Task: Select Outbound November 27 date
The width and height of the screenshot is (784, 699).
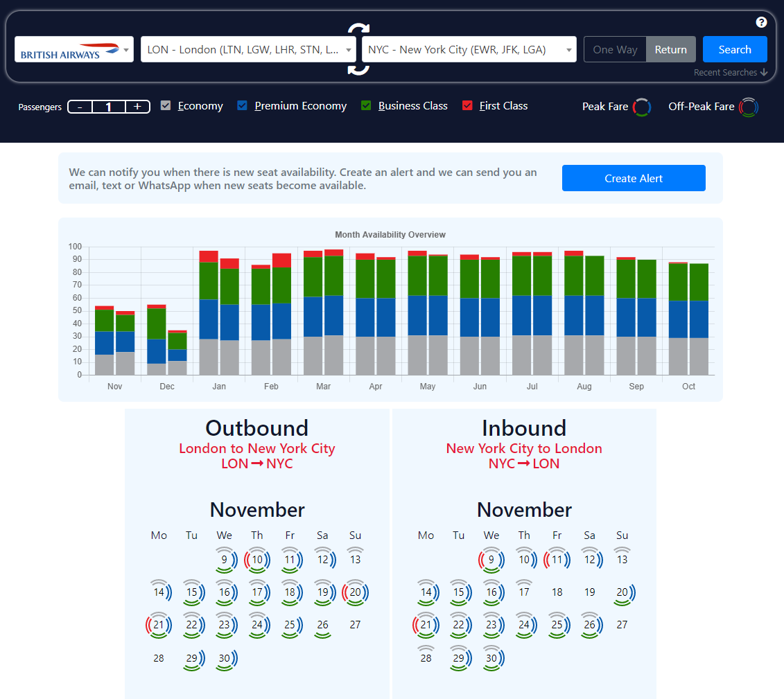Action: tap(355, 625)
